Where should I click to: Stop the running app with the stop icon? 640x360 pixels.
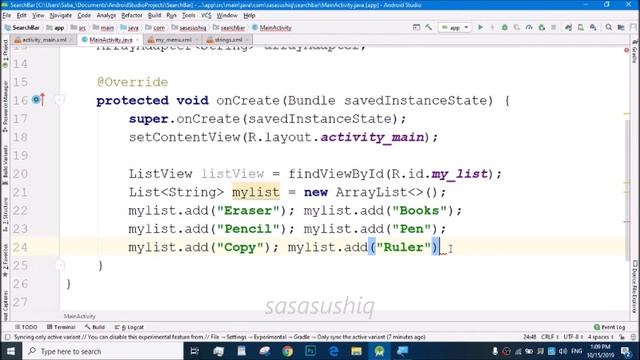pyautogui.click(x=553, y=27)
